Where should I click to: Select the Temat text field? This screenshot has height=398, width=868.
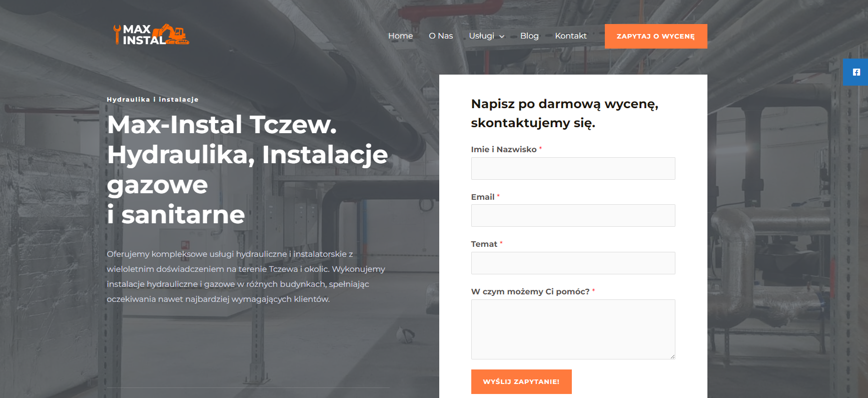[573, 263]
